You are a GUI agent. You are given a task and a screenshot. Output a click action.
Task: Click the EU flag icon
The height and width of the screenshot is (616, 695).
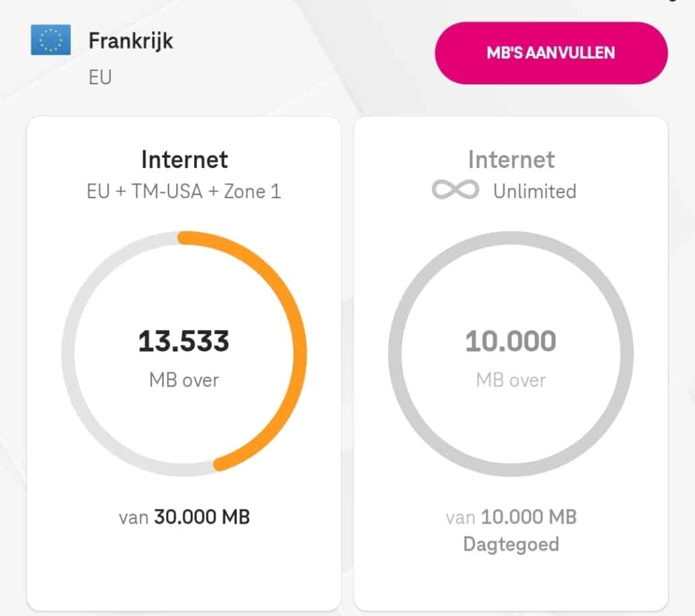click(x=51, y=40)
